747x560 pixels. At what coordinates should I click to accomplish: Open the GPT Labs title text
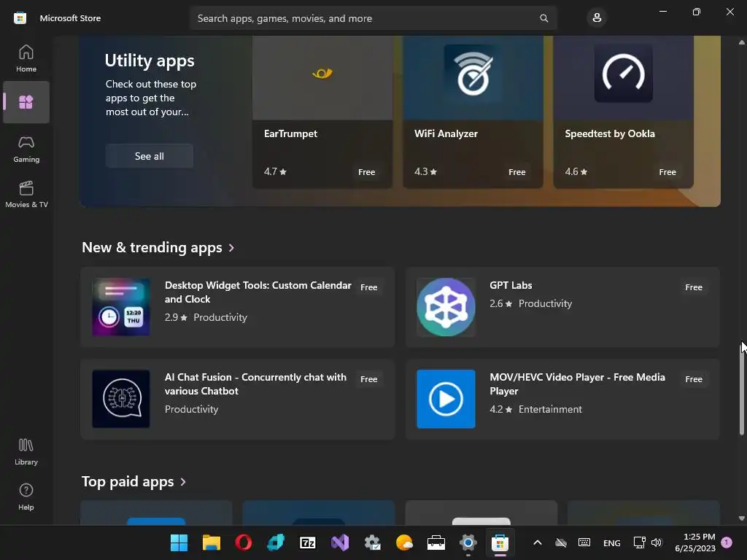(511, 285)
